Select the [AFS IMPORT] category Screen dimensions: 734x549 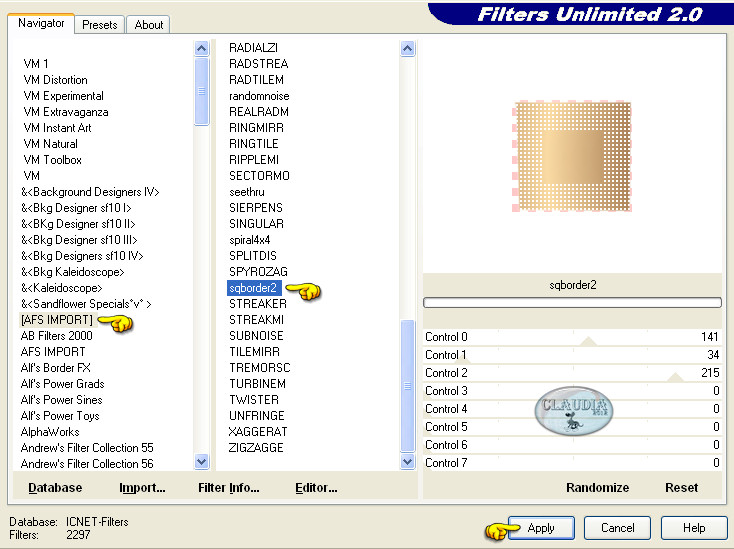pyautogui.click(x=57, y=320)
